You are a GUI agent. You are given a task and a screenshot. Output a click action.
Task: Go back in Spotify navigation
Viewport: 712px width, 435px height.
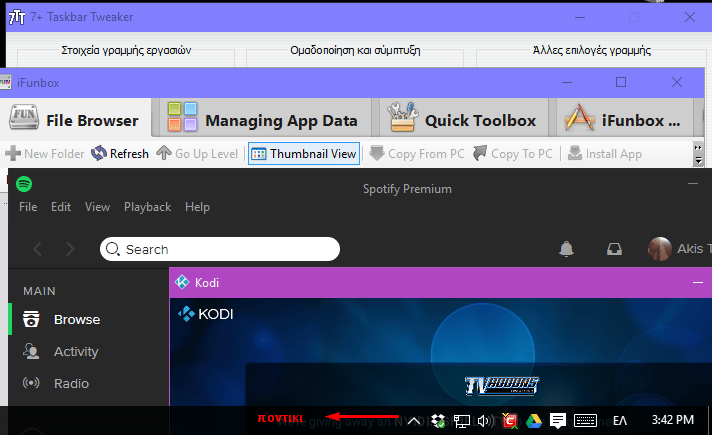point(38,249)
